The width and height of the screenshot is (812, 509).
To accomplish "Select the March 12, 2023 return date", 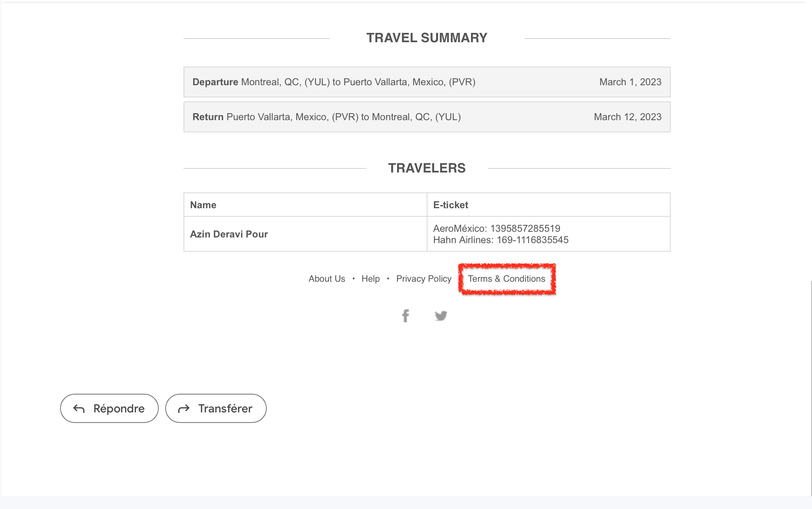I will (628, 117).
